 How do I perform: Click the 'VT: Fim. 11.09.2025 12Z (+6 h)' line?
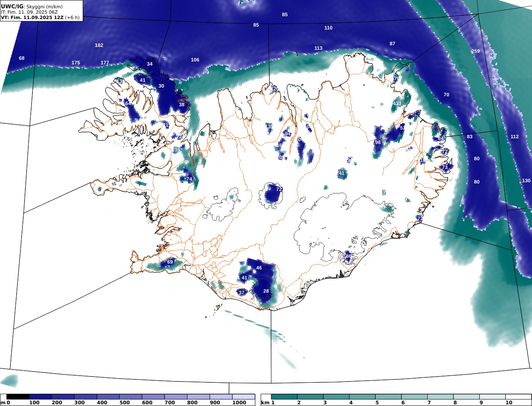40,18
